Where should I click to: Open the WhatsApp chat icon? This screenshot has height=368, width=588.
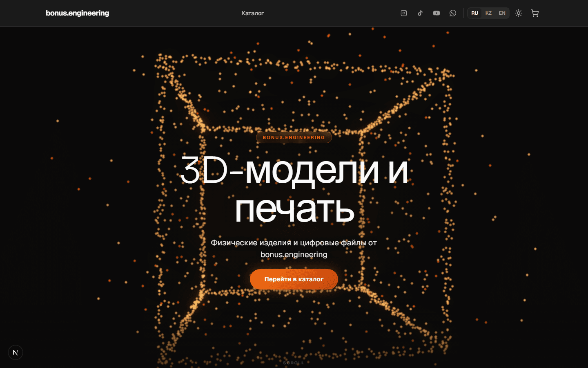(453, 13)
